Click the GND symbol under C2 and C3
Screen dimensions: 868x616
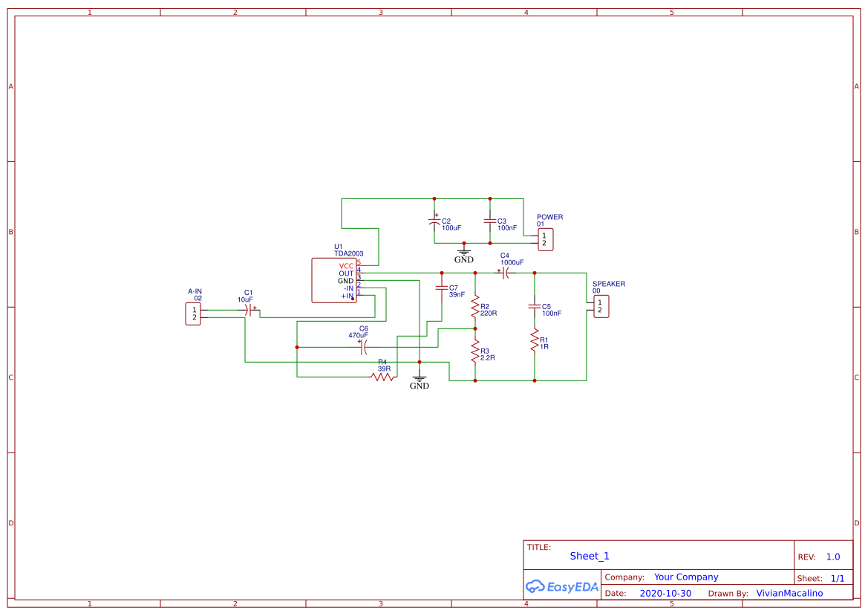pos(464,253)
